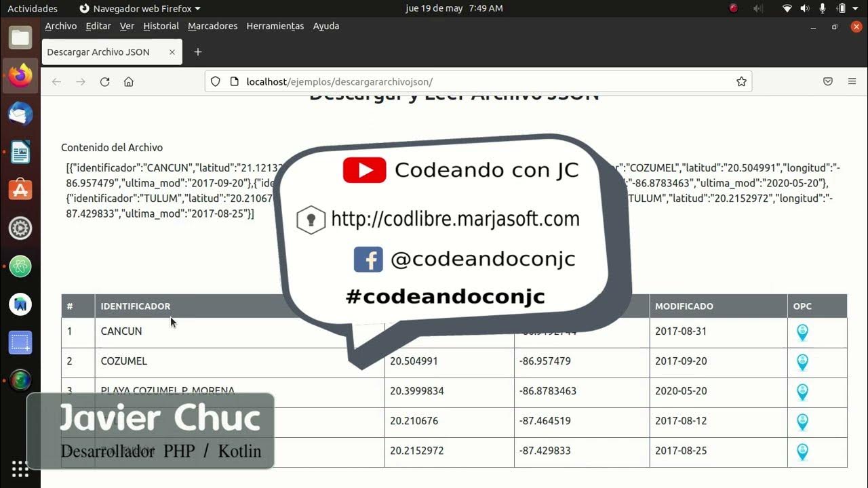Viewport: 868px width, 488px height.
Task: Select the latitude value 20.2152972
Action: (416, 451)
